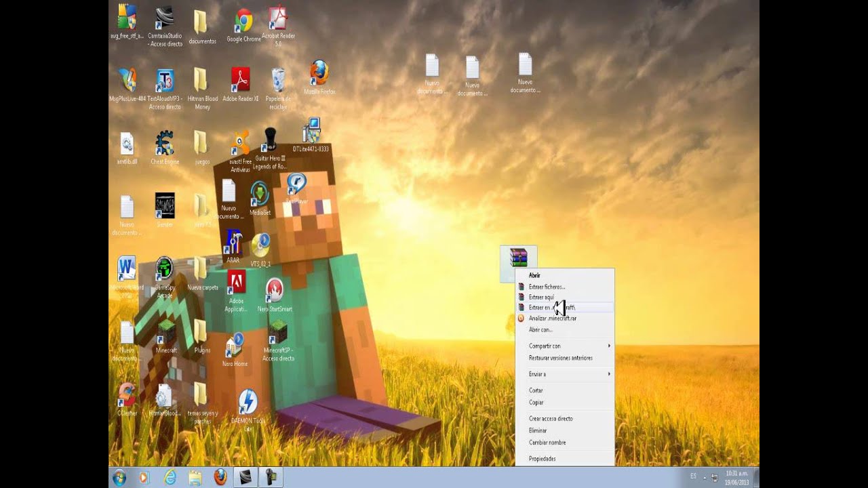The image size is (868, 488).
Task: Open Propiedades from the context menu
Action: pyautogui.click(x=564, y=459)
